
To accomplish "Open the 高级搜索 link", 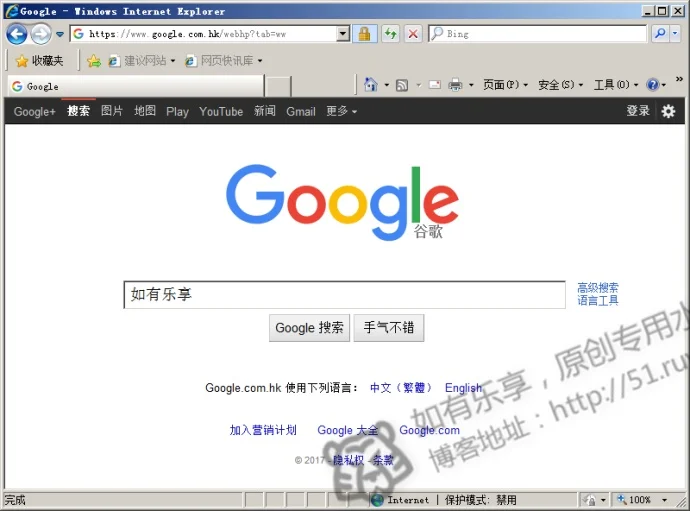I will pyautogui.click(x=598, y=288).
